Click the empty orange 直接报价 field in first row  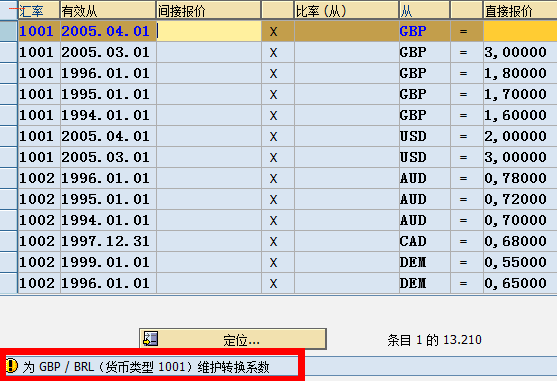point(520,31)
